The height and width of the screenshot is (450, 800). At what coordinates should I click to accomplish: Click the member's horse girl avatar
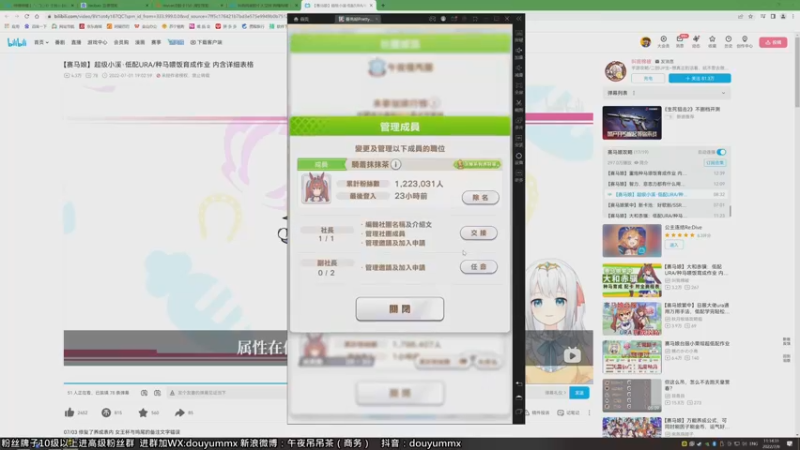316,188
